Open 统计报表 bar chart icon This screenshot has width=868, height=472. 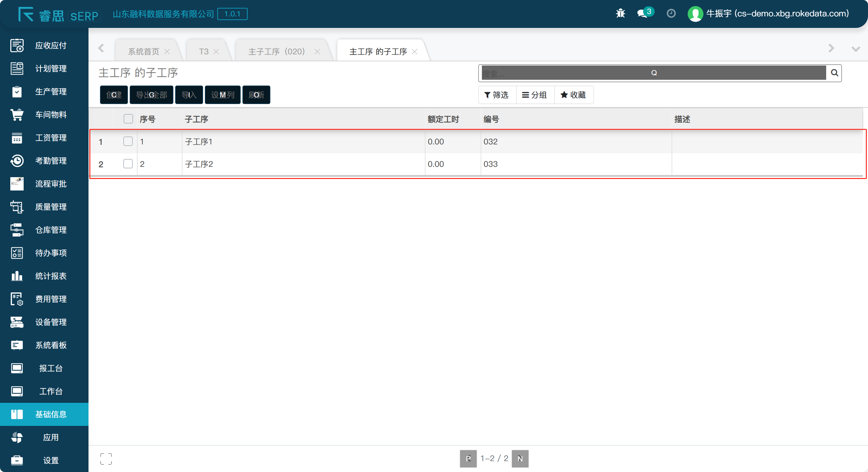coord(17,276)
